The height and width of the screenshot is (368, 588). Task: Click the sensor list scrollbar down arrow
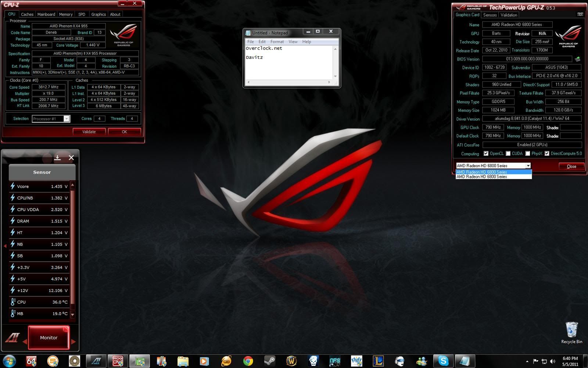72,315
